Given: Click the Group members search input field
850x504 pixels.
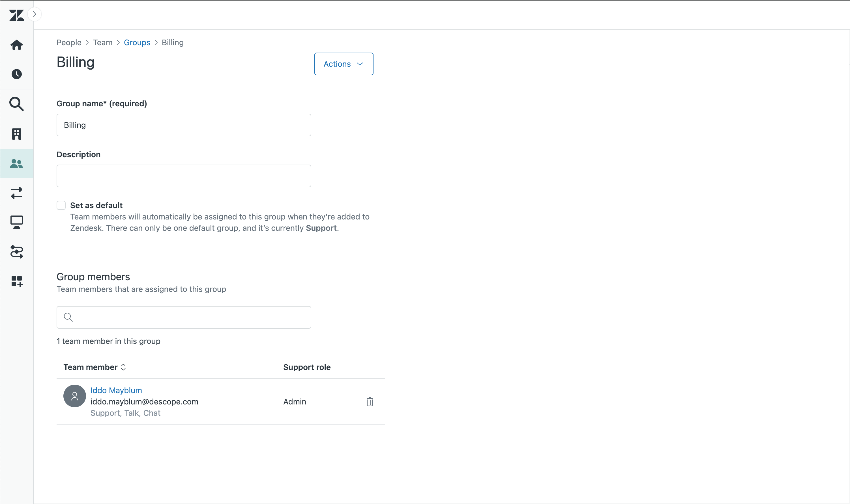Looking at the screenshot, I should [184, 317].
